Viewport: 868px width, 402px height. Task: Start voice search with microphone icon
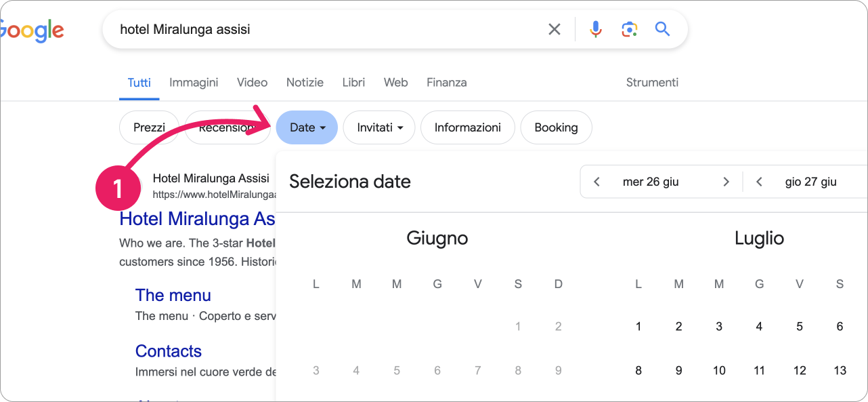tap(596, 29)
